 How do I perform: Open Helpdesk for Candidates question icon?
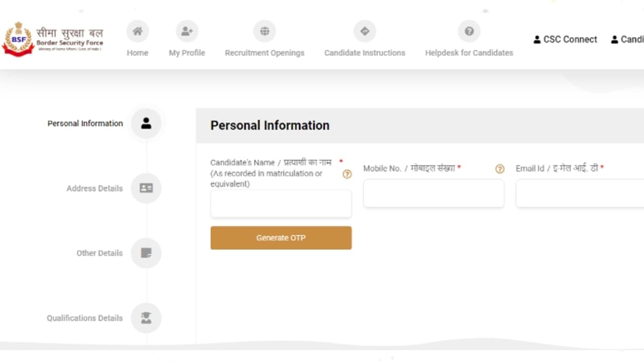pyautogui.click(x=469, y=32)
